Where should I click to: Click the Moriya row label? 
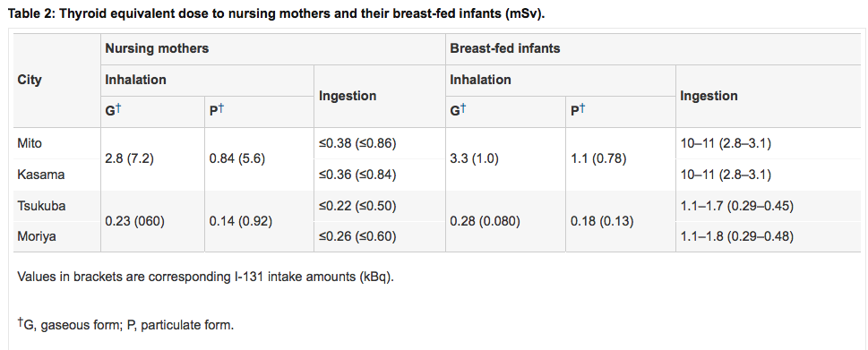[x=37, y=236]
